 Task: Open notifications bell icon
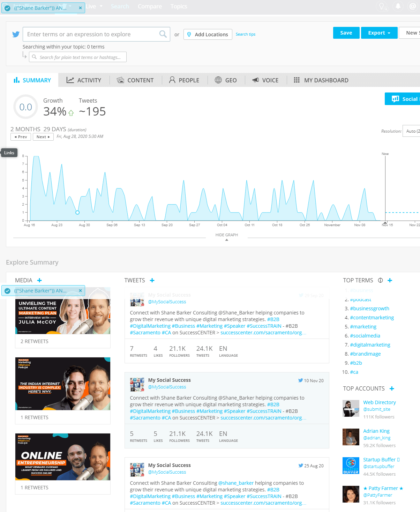pos(398,6)
